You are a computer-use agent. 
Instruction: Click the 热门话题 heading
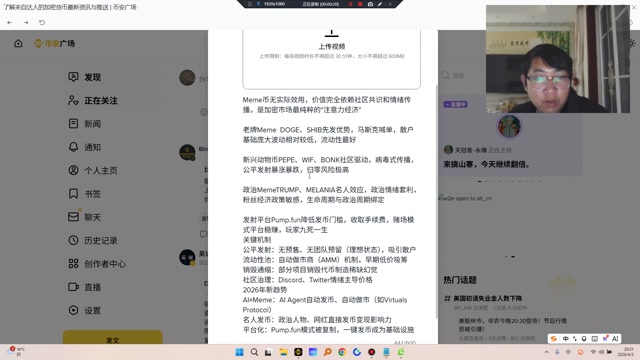[460, 280]
